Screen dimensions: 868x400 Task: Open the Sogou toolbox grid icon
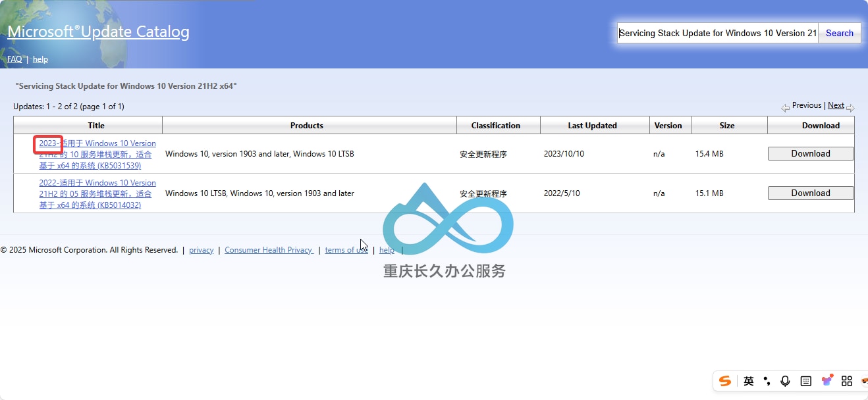click(847, 381)
